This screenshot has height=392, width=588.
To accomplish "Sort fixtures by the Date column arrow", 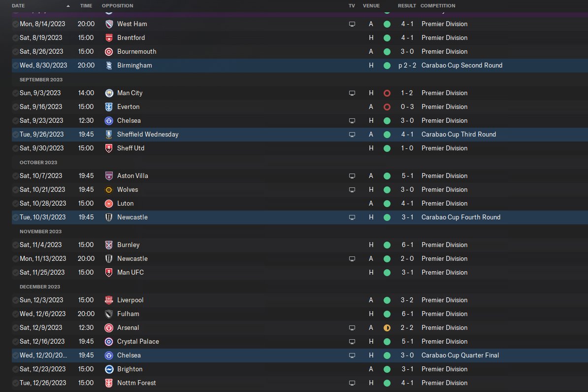I will [68, 6].
